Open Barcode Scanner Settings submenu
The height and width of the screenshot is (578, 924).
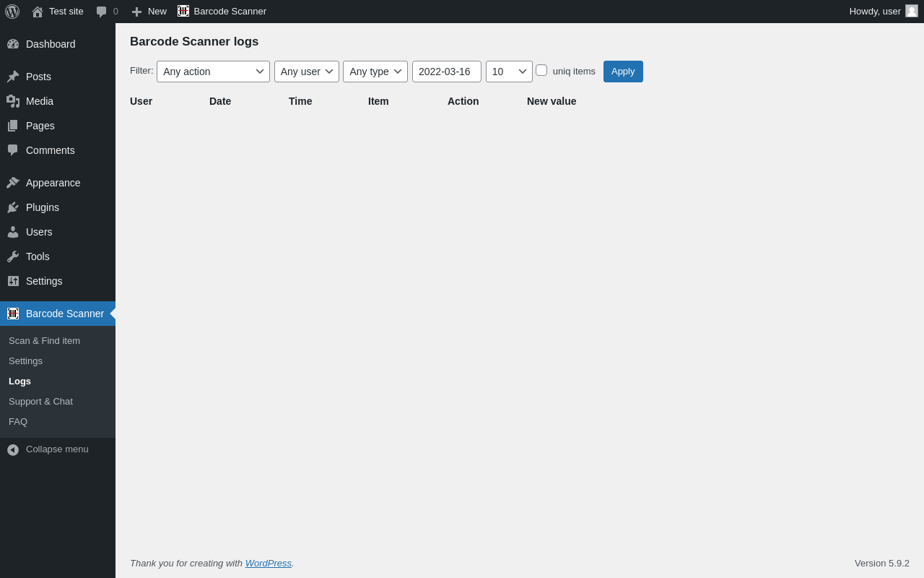tap(58, 361)
